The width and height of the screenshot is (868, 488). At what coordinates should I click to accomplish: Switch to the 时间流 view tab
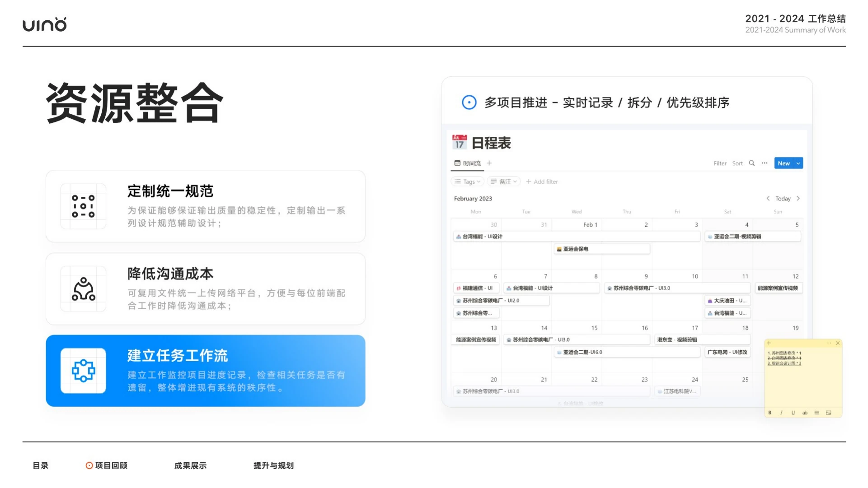pos(468,163)
